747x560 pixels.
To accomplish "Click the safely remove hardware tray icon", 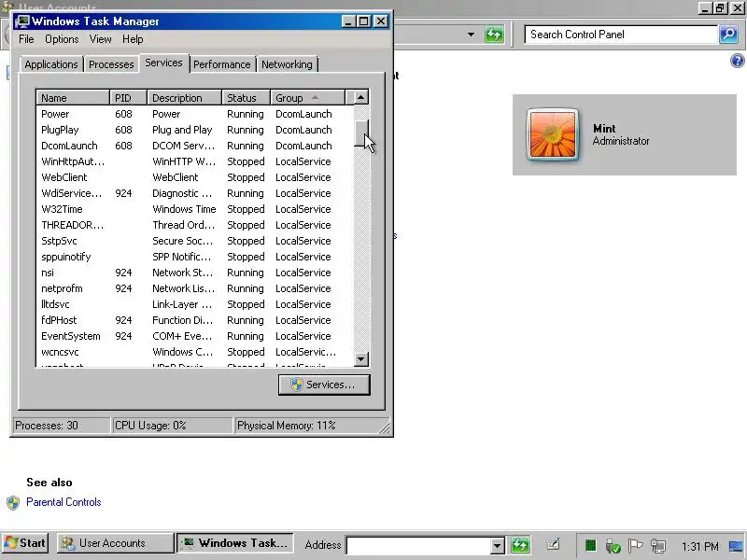I will coord(613,546).
